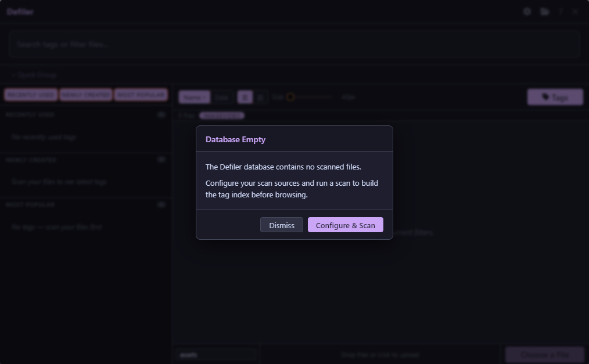Sort files by Date
589x364 pixels.
click(221, 98)
